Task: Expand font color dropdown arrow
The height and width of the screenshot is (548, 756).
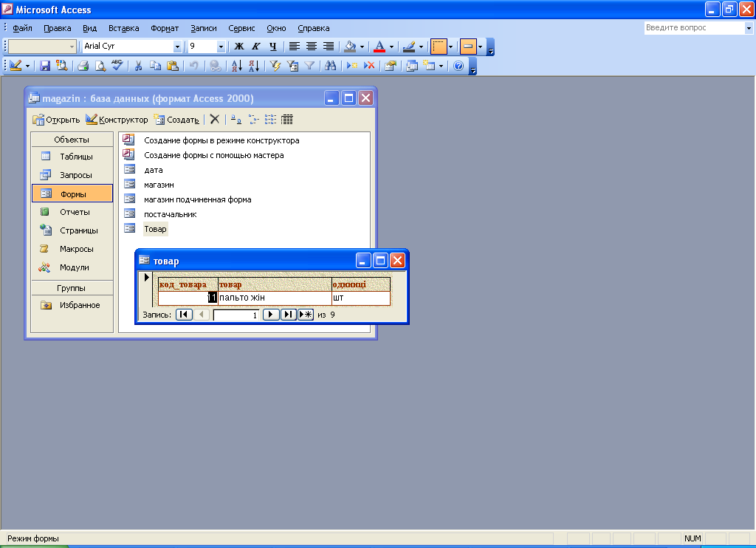Action: click(391, 47)
